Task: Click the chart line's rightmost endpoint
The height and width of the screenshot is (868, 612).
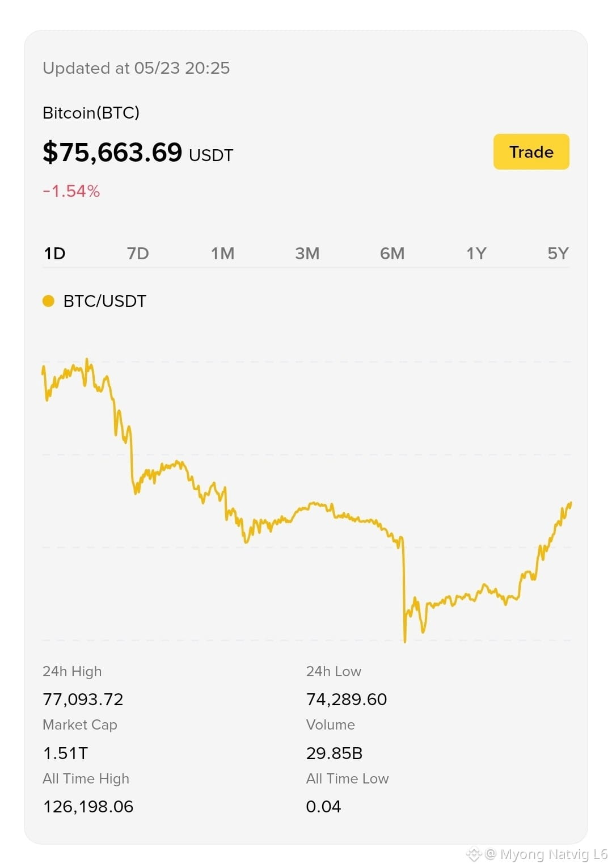Action: click(x=570, y=503)
